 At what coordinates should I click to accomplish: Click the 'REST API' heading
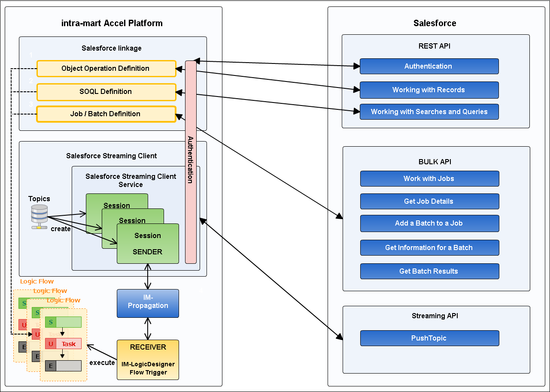435,46
